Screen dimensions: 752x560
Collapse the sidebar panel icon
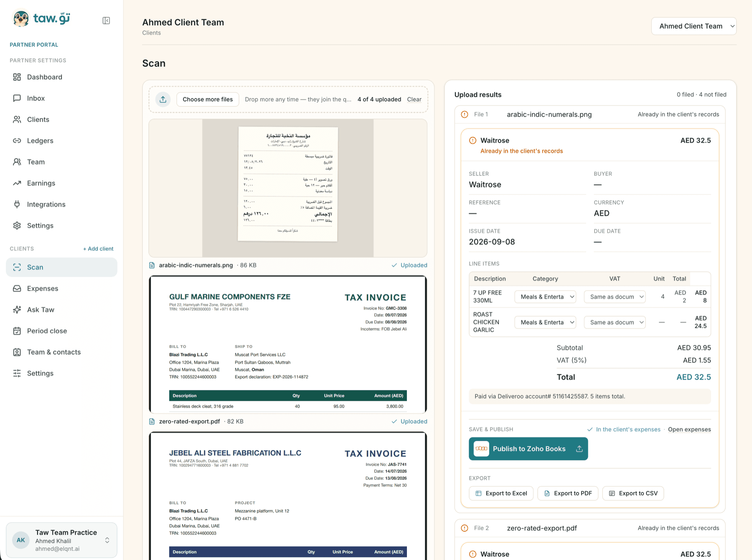point(106,20)
